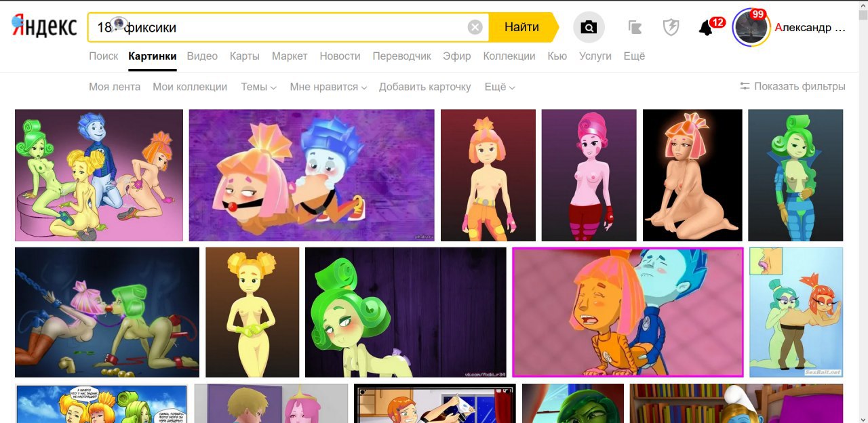This screenshot has height=423, width=868.
Task: Open the Эфир tab
Action: pos(457,56)
